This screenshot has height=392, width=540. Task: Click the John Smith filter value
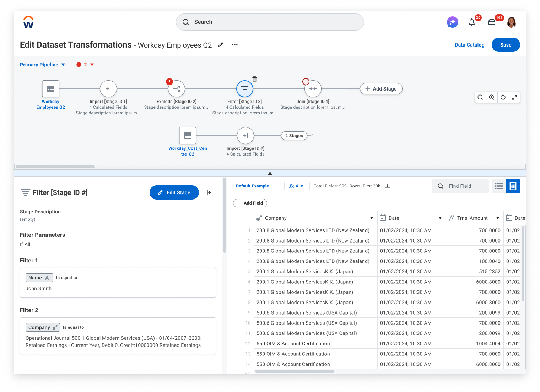click(38, 288)
